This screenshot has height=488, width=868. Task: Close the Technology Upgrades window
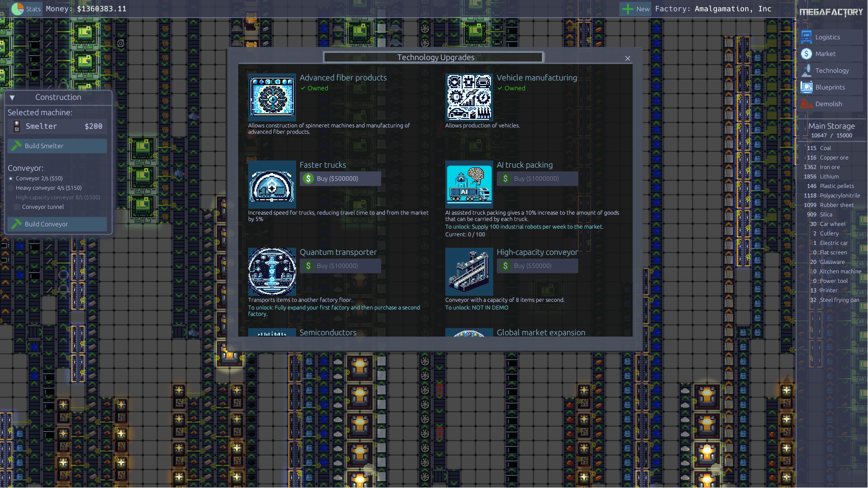click(627, 58)
